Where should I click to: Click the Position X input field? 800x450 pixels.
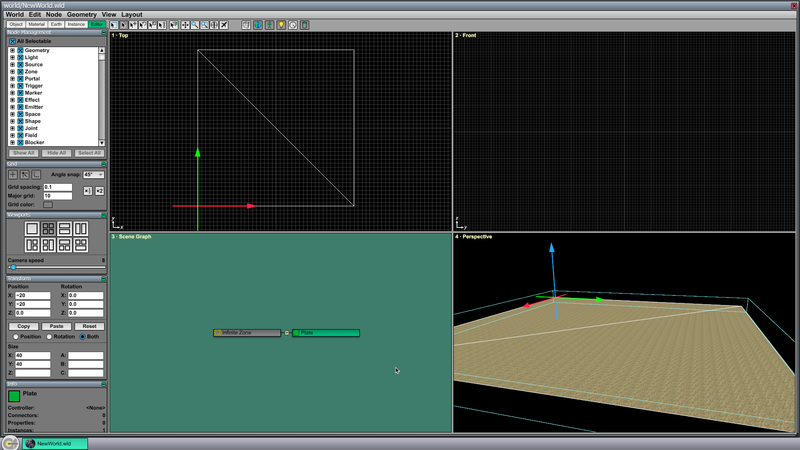pyautogui.click(x=33, y=295)
